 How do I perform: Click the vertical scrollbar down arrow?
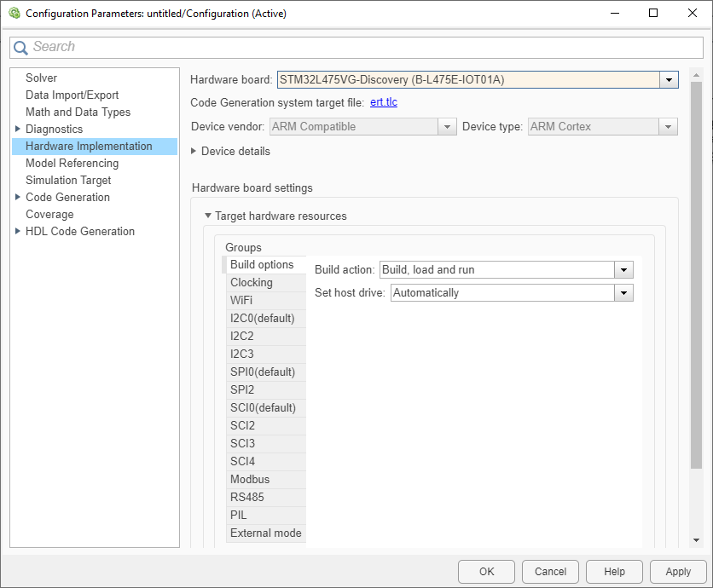[x=696, y=539]
